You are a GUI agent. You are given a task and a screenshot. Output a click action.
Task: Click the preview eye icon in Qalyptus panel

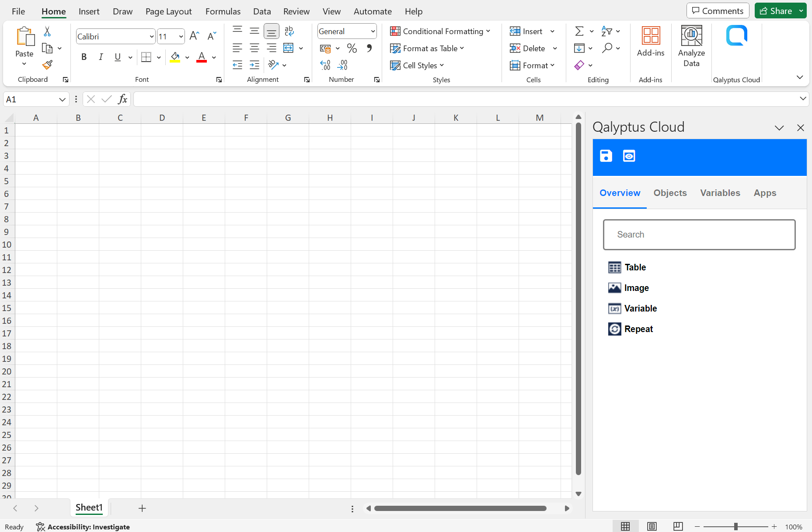(629, 156)
